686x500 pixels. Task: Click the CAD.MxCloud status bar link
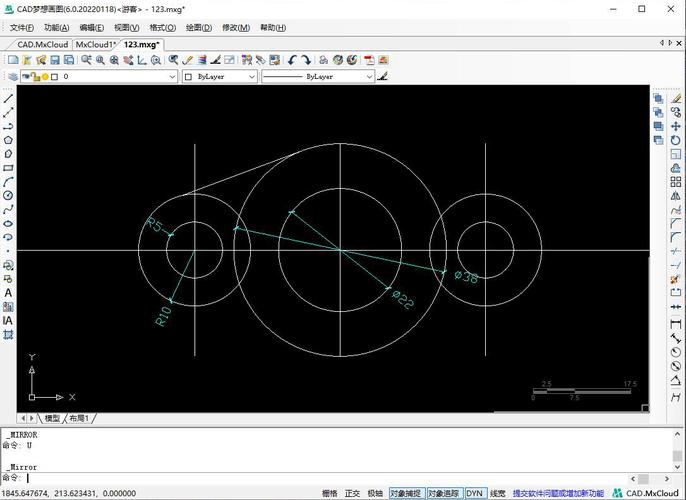point(646,493)
